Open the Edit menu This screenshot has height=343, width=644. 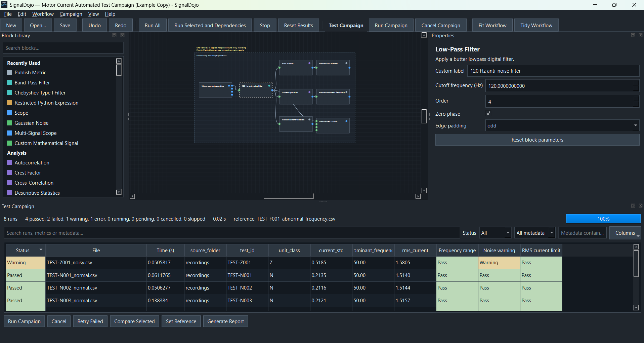click(22, 14)
